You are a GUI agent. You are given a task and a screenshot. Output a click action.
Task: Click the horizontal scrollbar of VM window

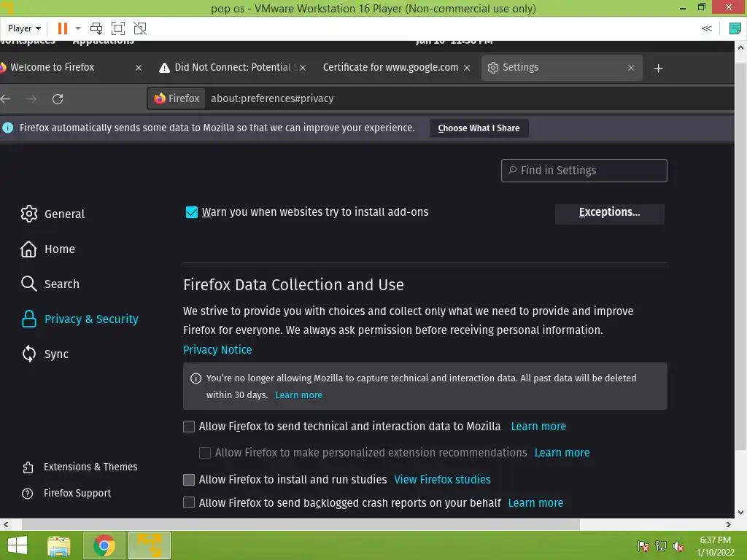click(x=300, y=525)
